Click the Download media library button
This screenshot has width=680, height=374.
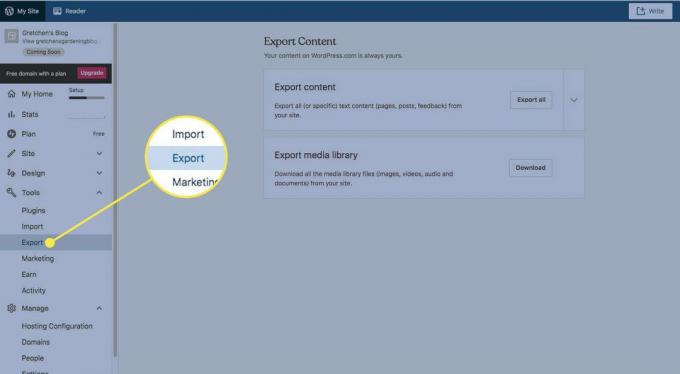pyautogui.click(x=530, y=167)
